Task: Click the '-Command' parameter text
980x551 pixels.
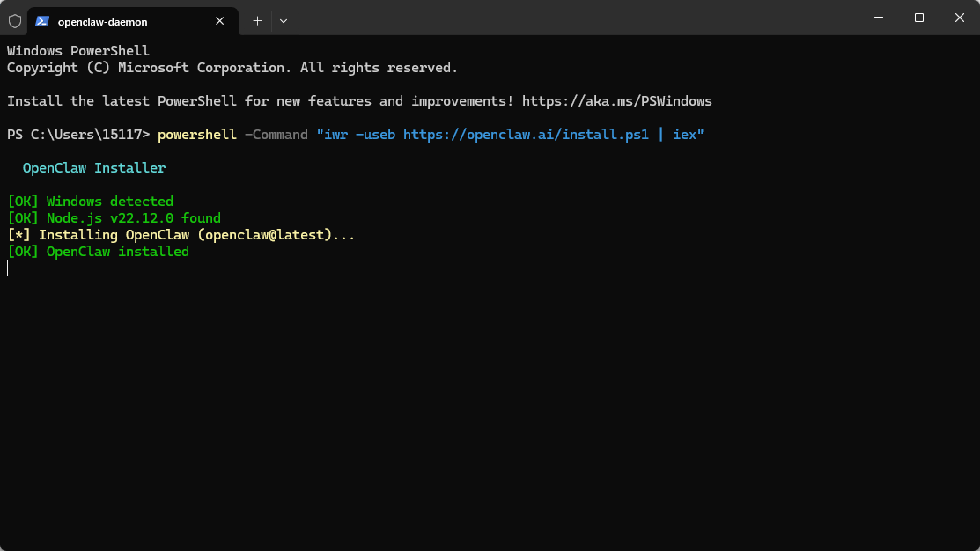Action: 276,135
